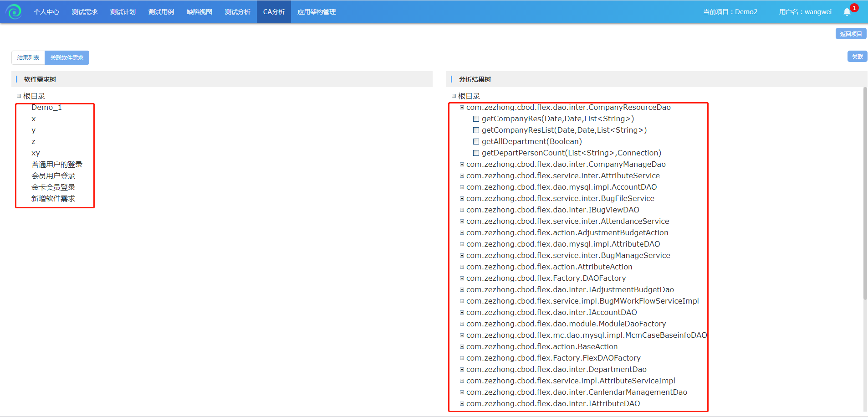This screenshot has width=868, height=418.
Task: Click the 返回项目 button
Action: pyautogui.click(x=851, y=34)
